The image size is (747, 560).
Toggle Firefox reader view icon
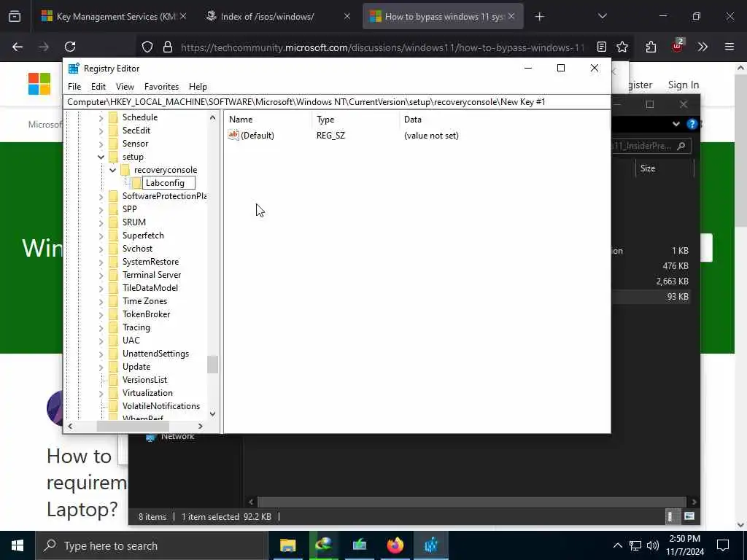pos(602,47)
